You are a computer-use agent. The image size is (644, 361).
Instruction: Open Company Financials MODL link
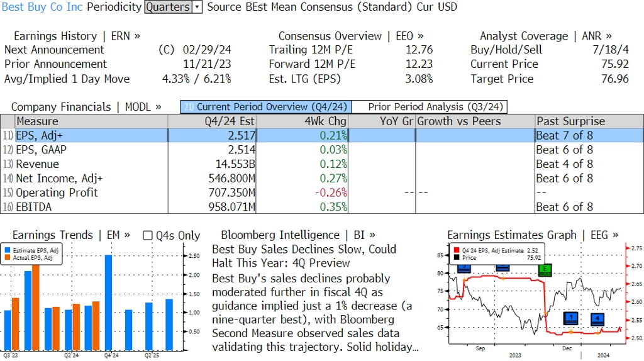click(86, 107)
